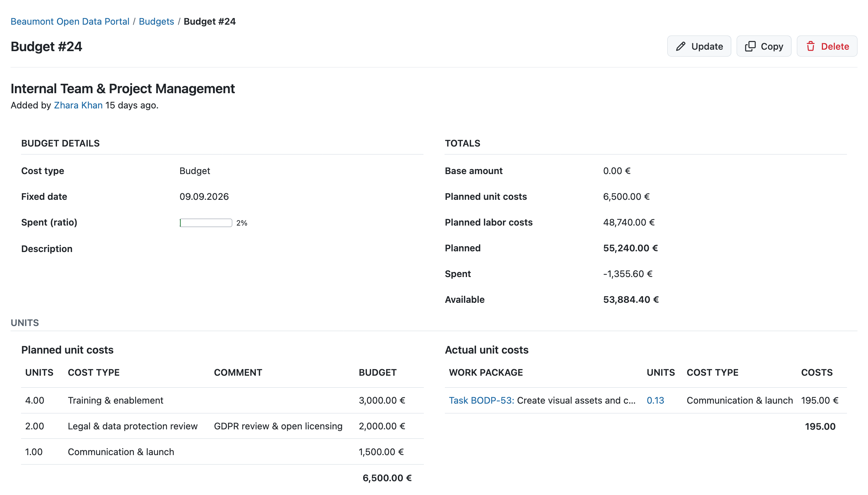The height and width of the screenshot is (495, 868).
Task: Click the 195.00 € cost cell
Action: [820, 400]
